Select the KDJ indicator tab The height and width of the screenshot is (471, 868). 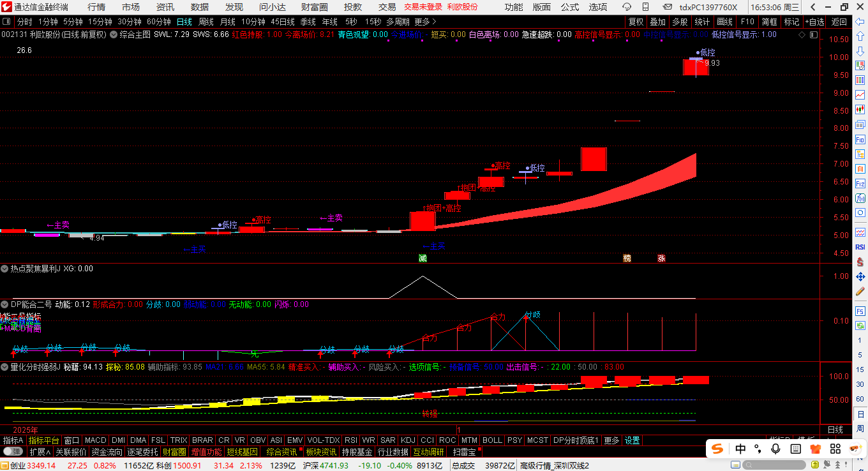[x=408, y=440]
